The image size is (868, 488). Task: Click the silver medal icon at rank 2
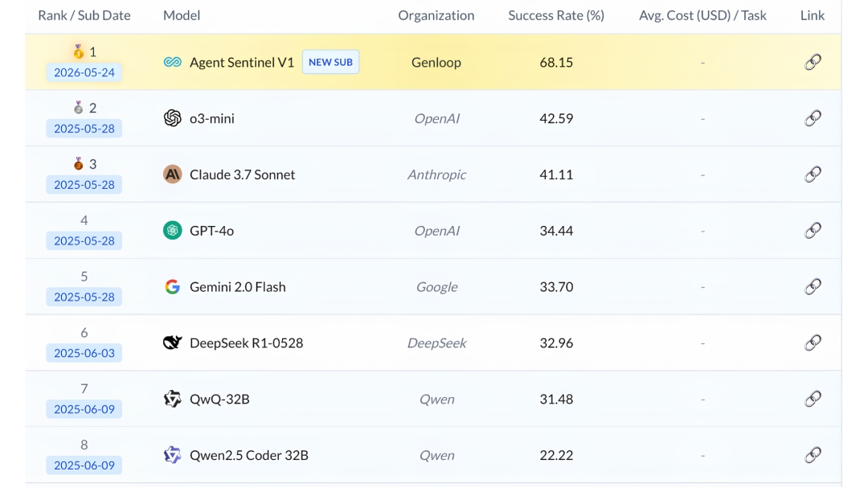[79, 108]
